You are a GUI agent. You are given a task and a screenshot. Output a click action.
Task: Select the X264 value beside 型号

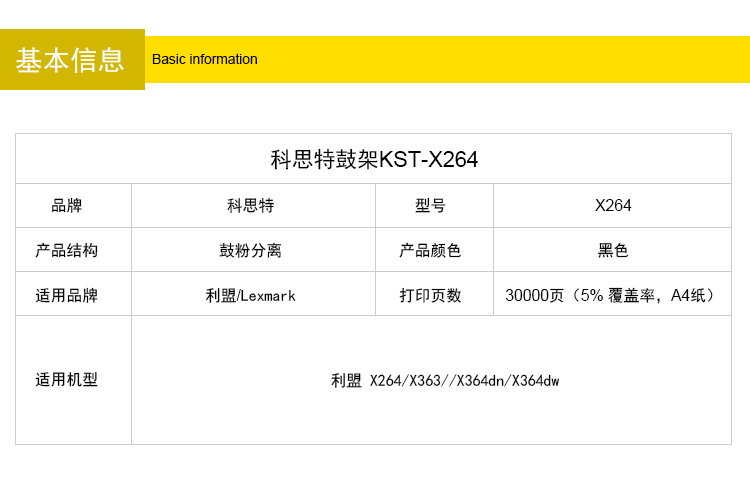point(613,206)
